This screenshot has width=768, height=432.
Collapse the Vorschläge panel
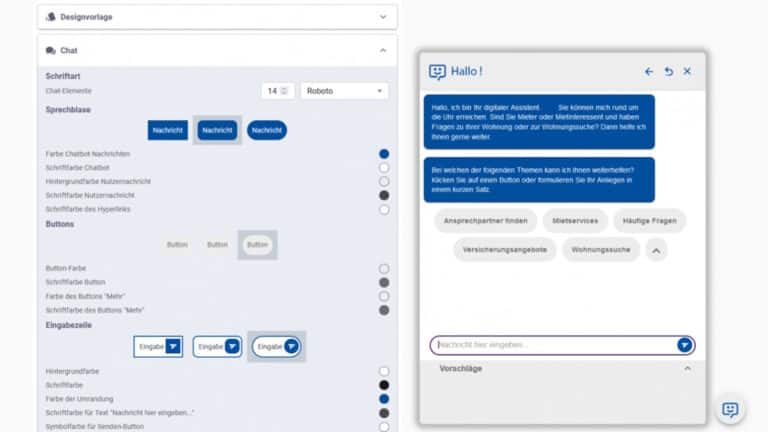coord(688,368)
